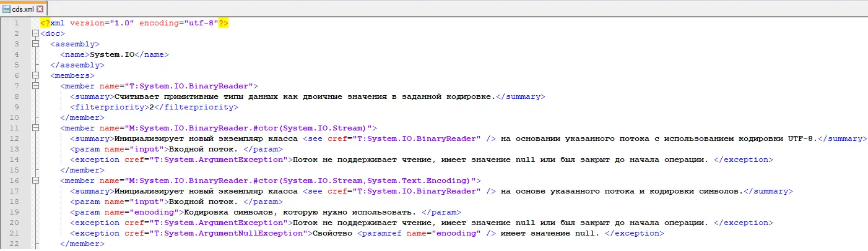
Task: Fold the member block starting on line 11
Action: 35,128
